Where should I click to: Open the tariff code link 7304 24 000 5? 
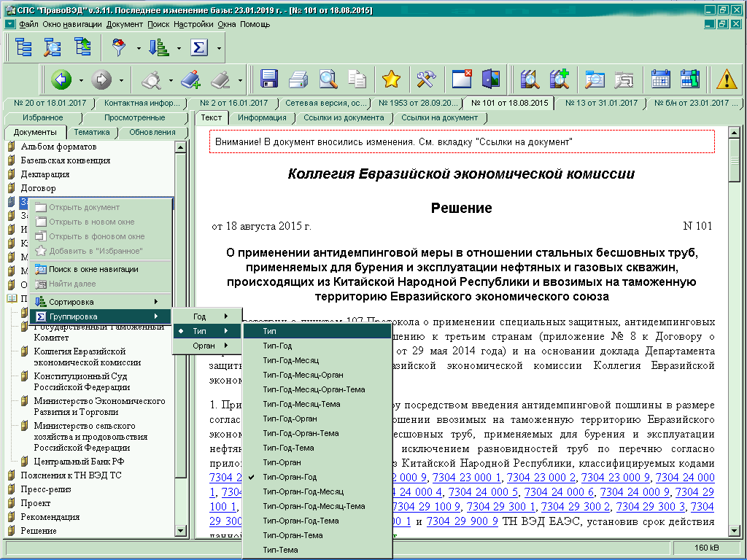pos(483,492)
